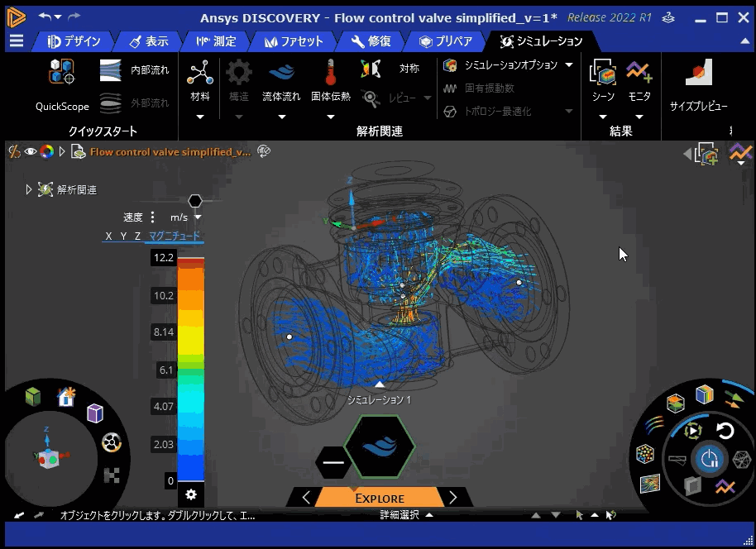The width and height of the screenshot is (756, 549).
Task: Click the reset arrow in right wheel
Action: click(x=725, y=431)
